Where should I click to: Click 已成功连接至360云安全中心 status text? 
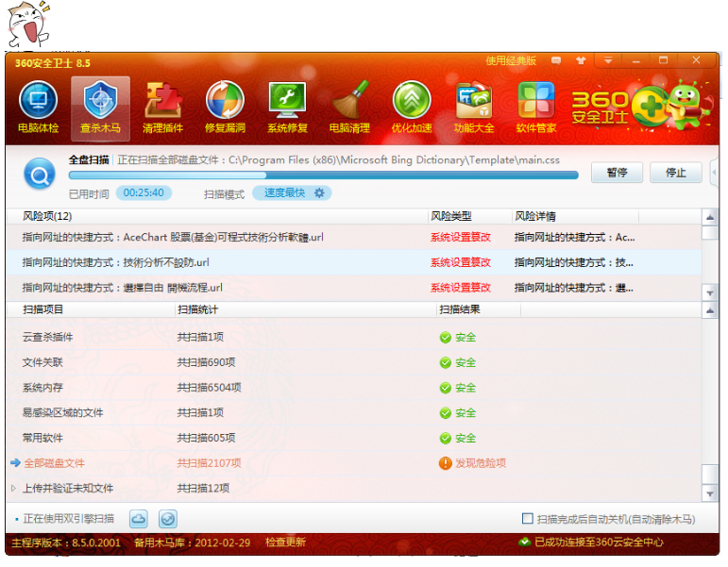[x=599, y=542]
